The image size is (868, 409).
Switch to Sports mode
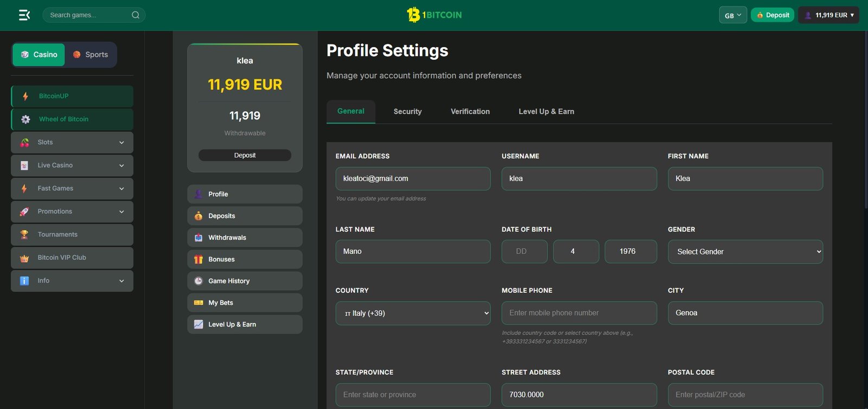pos(91,55)
